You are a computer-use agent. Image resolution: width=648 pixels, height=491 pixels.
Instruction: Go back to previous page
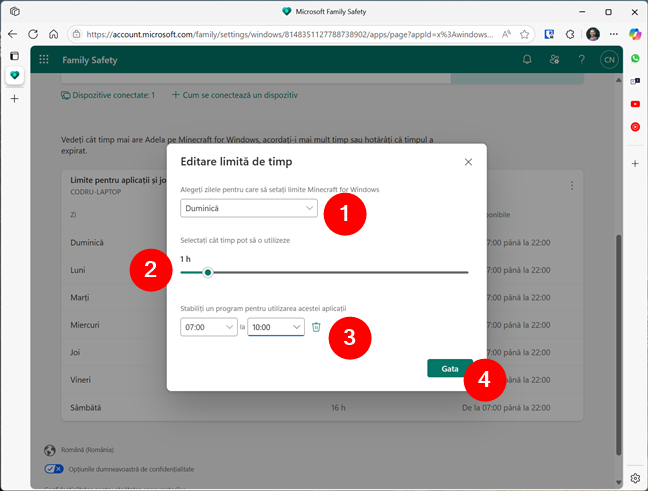pos(12,34)
